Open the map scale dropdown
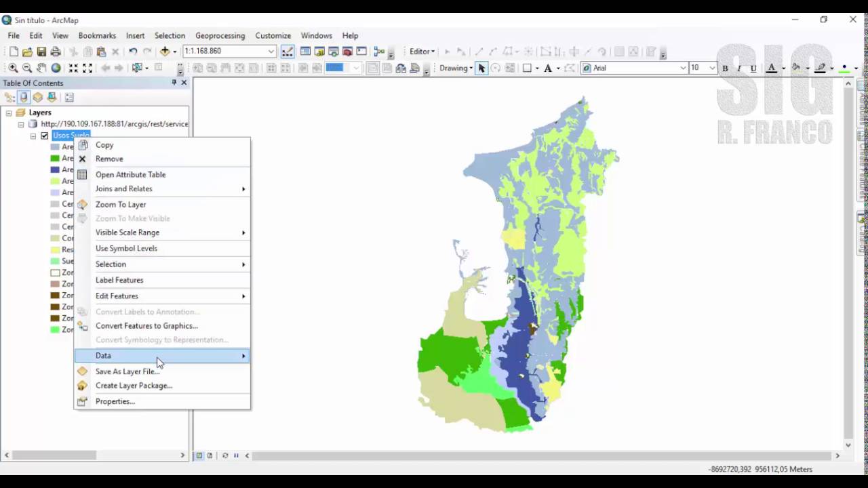868x488 pixels. 271,52
